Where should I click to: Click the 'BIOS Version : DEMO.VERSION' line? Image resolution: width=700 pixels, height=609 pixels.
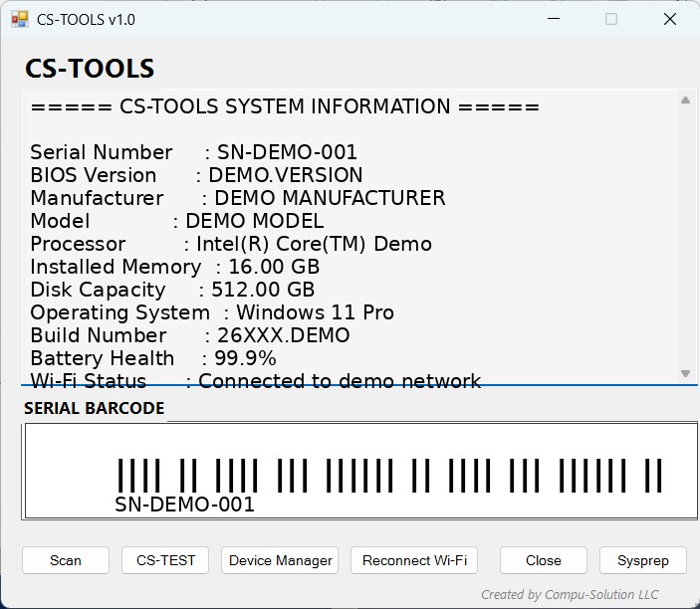(x=196, y=175)
